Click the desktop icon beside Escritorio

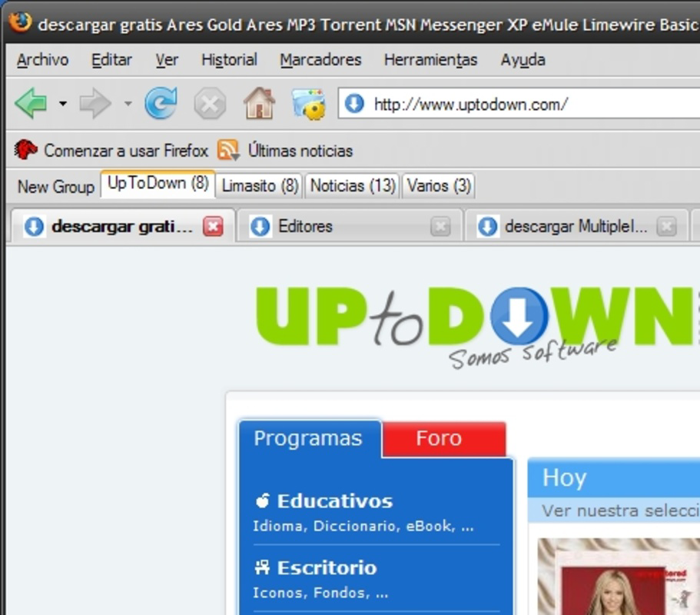pyautogui.click(x=262, y=567)
